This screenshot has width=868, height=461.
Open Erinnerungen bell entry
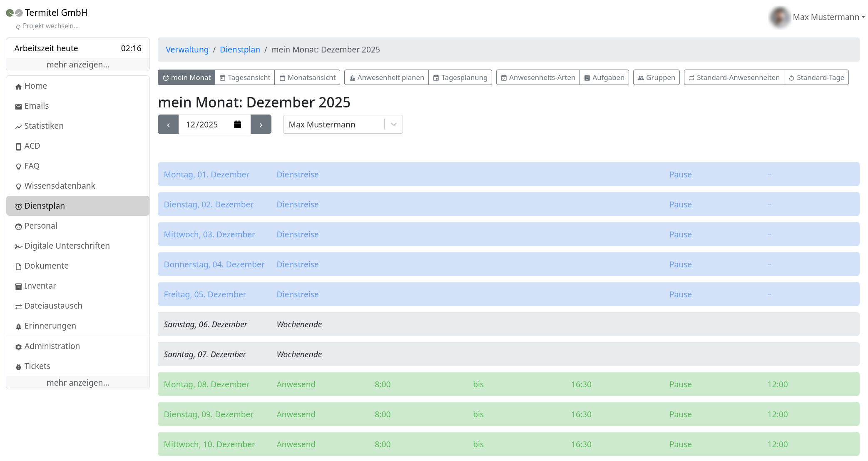coord(50,326)
